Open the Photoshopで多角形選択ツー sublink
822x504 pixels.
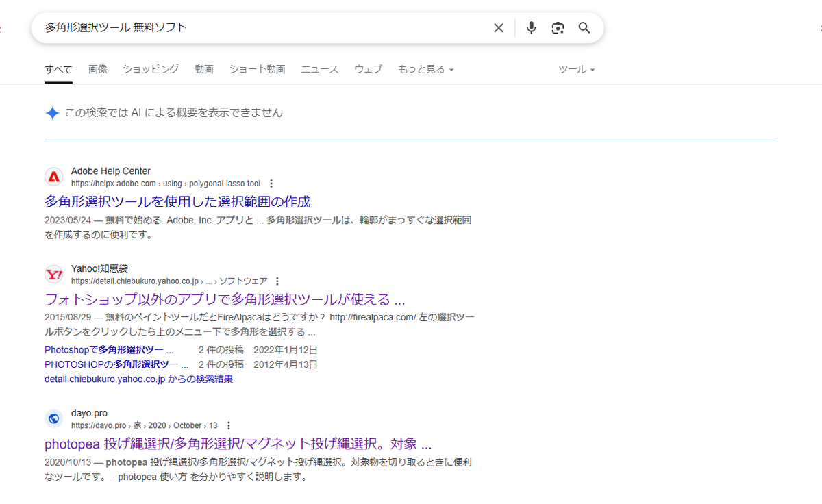pyautogui.click(x=109, y=350)
